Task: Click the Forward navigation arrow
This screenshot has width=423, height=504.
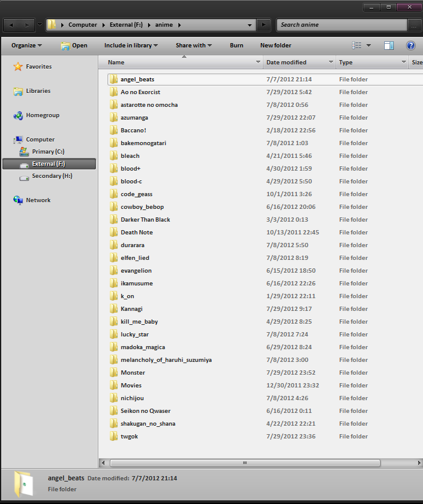Action: coord(27,25)
